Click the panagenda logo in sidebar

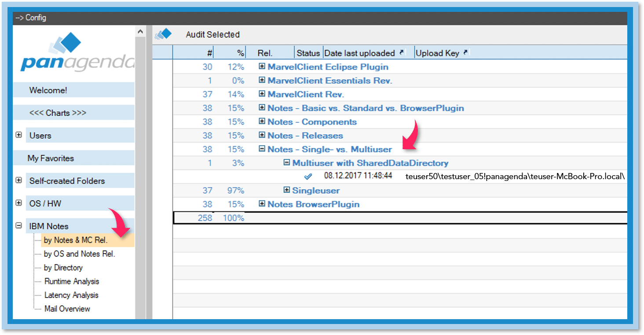77,53
